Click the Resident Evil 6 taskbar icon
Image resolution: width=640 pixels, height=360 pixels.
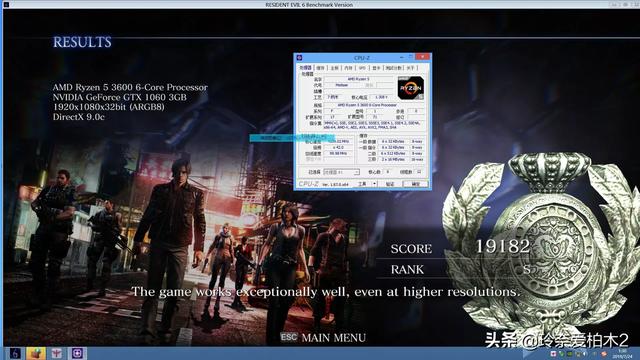point(15,353)
